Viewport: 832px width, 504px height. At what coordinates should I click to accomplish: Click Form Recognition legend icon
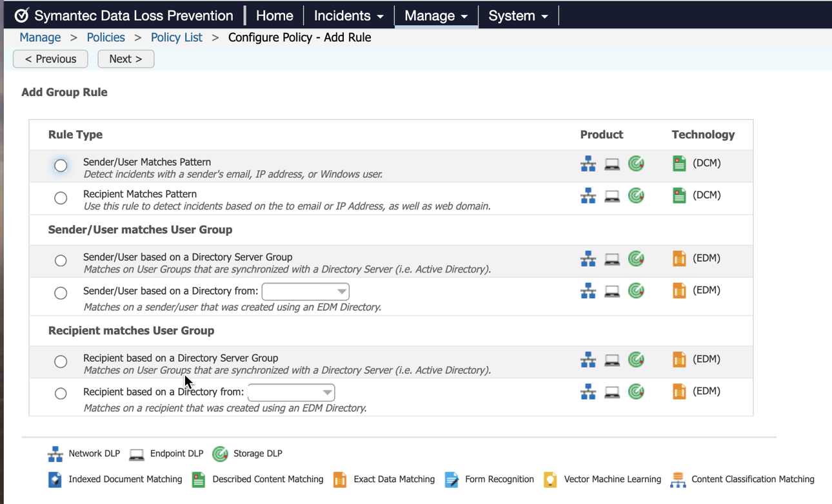(x=452, y=480)
